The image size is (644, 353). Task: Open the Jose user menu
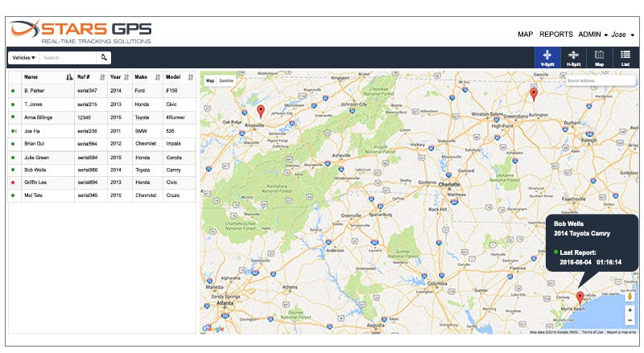(x=622, y=35)
